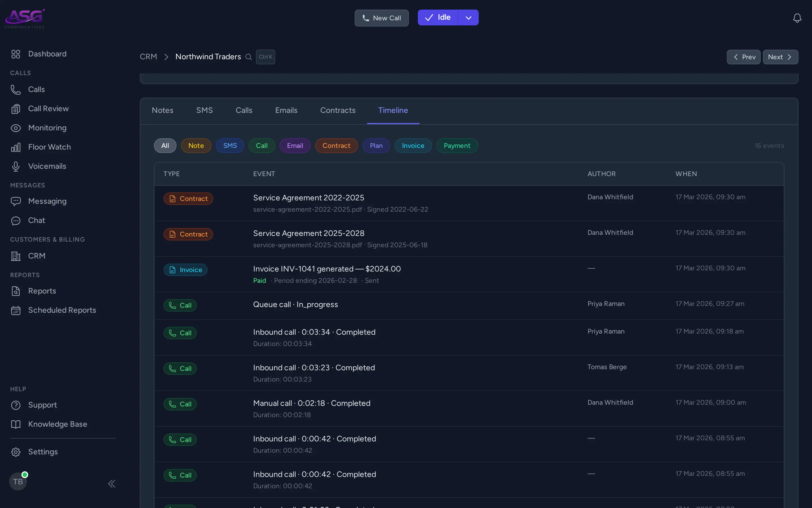The height and width of the screenshot is (508, 812).
Task: Open the Calls phone icon in sidebar
Action: coord(16,89)
